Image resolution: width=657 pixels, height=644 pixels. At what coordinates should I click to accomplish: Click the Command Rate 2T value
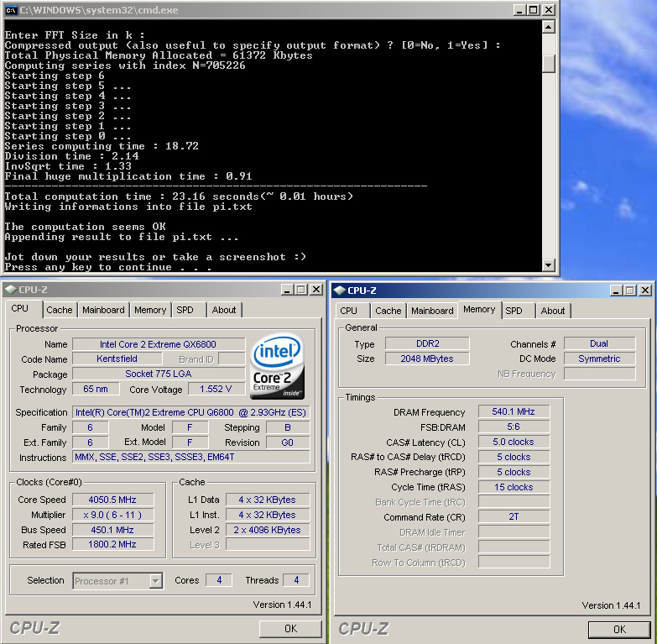point(514,516)
